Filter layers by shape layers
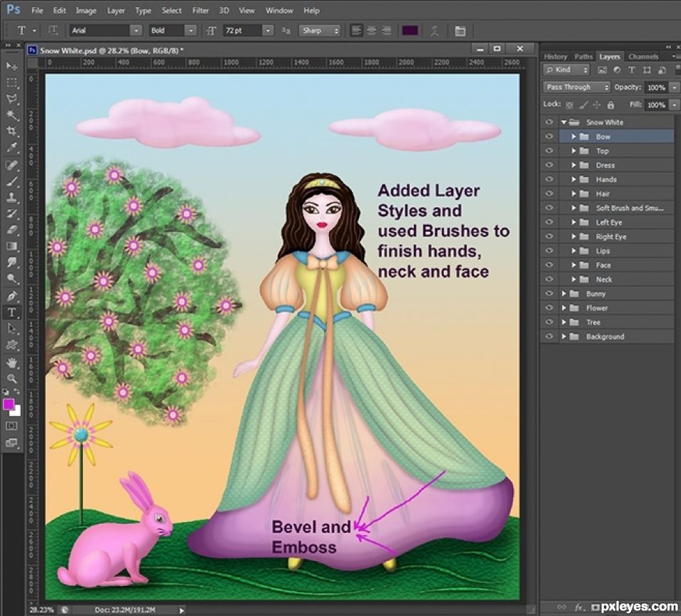This screenshot has height=616, width=681. click(x=647, y=70)
